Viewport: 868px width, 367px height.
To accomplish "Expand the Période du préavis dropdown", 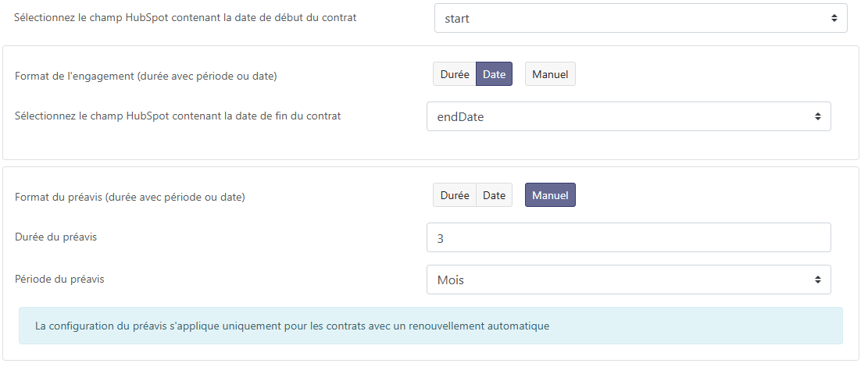I will click(628, 280).
